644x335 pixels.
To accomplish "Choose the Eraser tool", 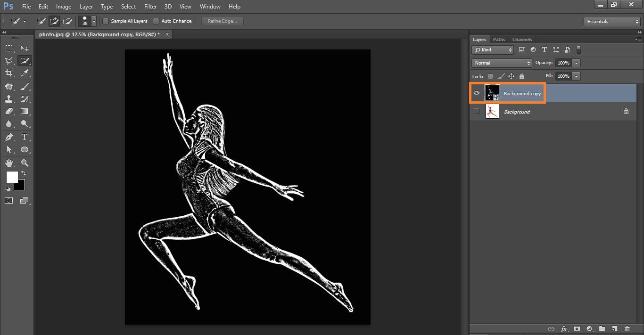I will point(9,112).
